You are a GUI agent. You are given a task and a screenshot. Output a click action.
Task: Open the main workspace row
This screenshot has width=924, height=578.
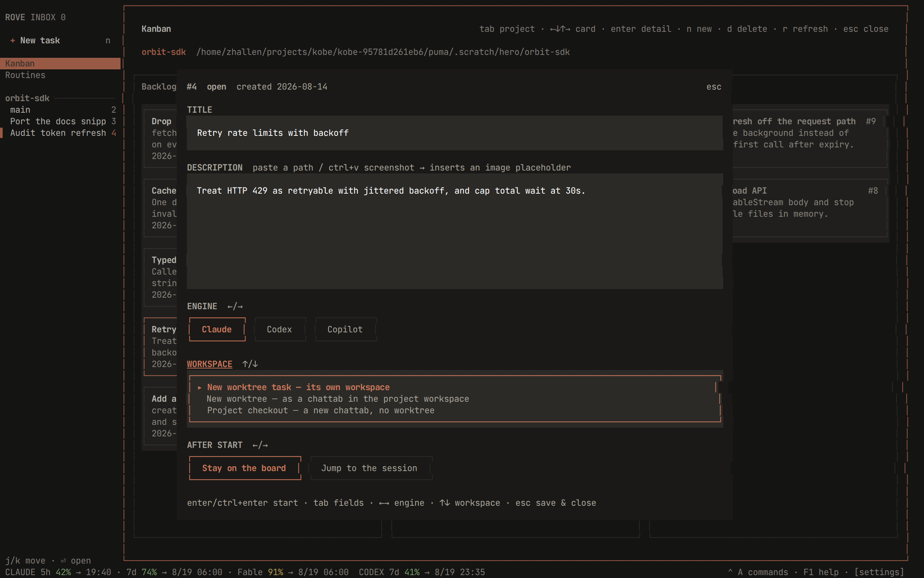(x=60, y=110)
